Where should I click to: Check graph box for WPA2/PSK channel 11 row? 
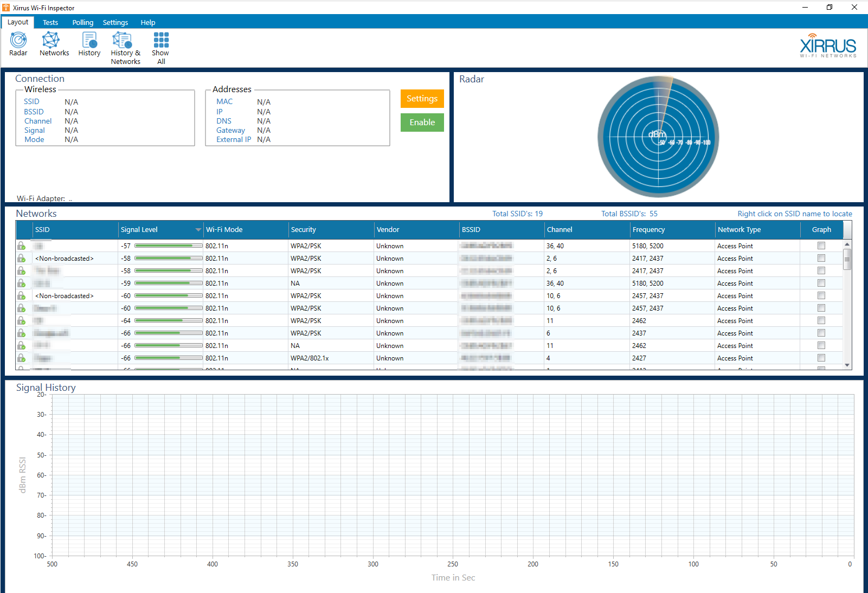click(821, 321)
